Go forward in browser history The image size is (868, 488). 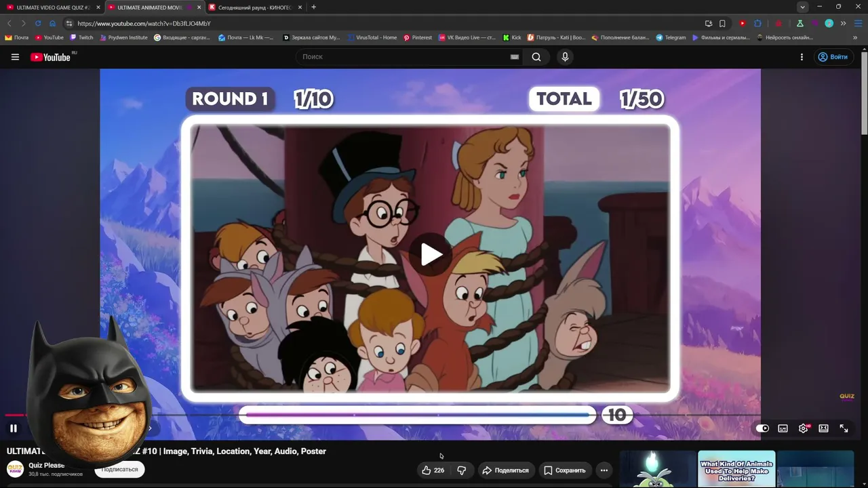[23, 23]
